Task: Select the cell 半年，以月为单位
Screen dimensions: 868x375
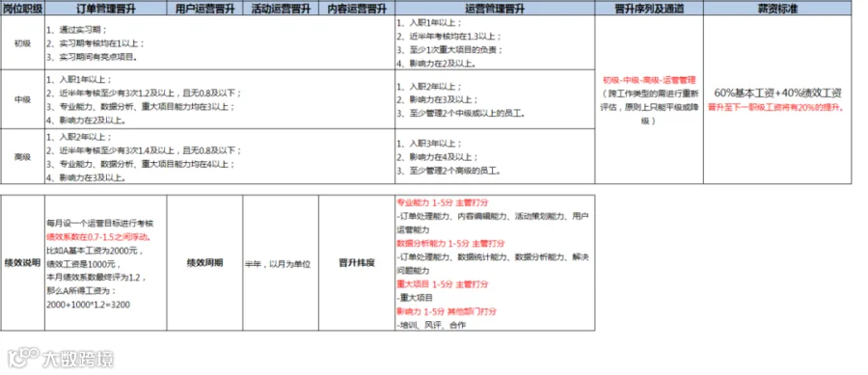Action: 281,264
